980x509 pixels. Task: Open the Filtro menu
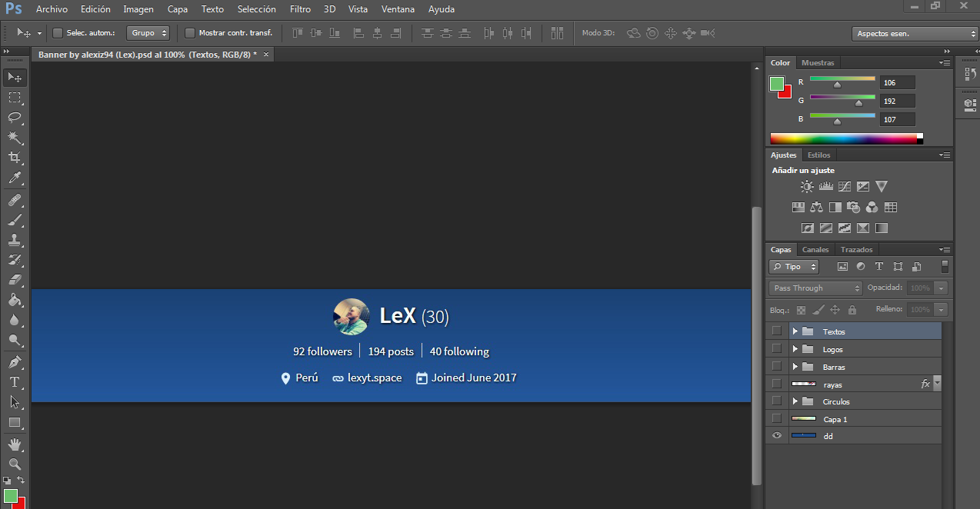(300, 9)
